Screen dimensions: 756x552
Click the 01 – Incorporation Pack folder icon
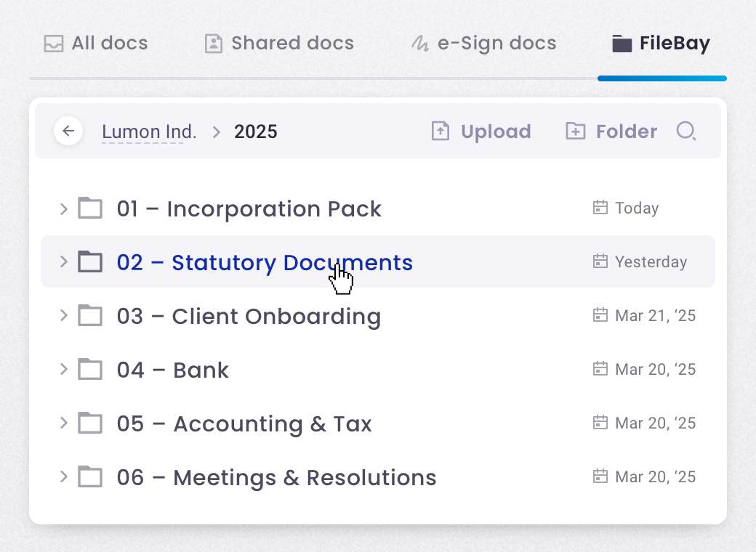pos(90,208)
